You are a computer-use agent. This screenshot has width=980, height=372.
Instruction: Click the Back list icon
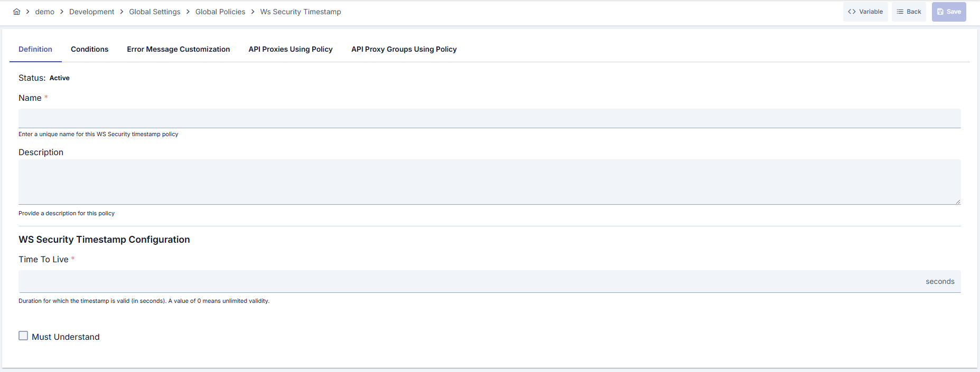(900, 12)
